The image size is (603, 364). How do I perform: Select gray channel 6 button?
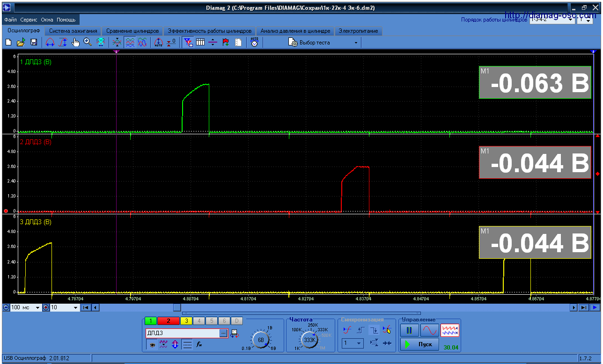224,321
